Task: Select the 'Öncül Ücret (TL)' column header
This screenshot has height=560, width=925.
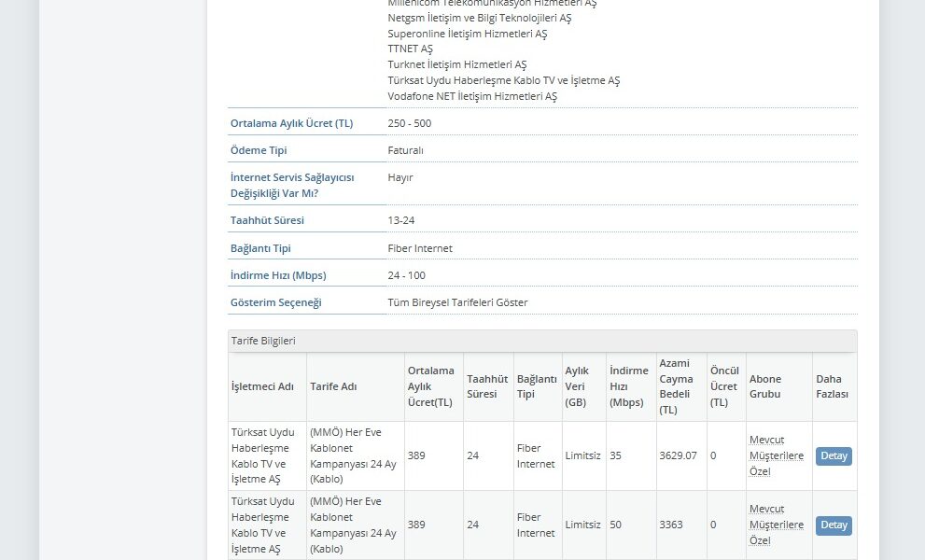Action: 724,386
